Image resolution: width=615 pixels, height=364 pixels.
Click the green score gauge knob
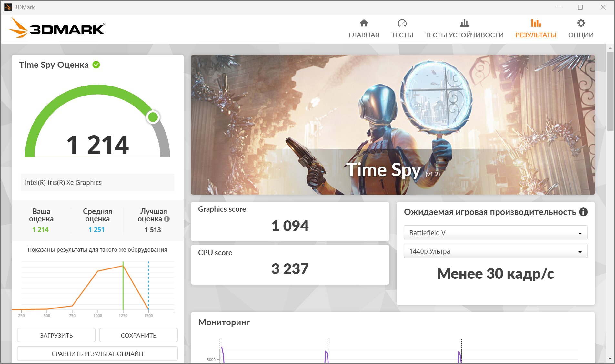point(153,117)
